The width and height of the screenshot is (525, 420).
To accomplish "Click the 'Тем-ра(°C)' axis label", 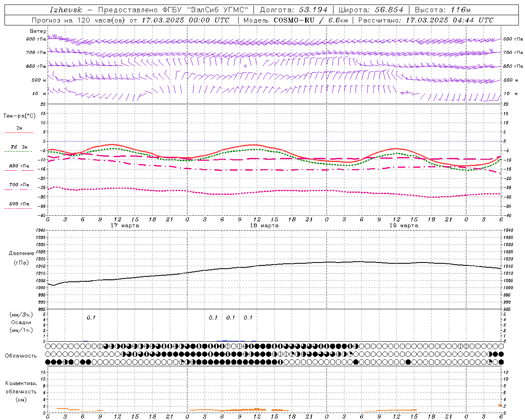I will coord(19,116).
